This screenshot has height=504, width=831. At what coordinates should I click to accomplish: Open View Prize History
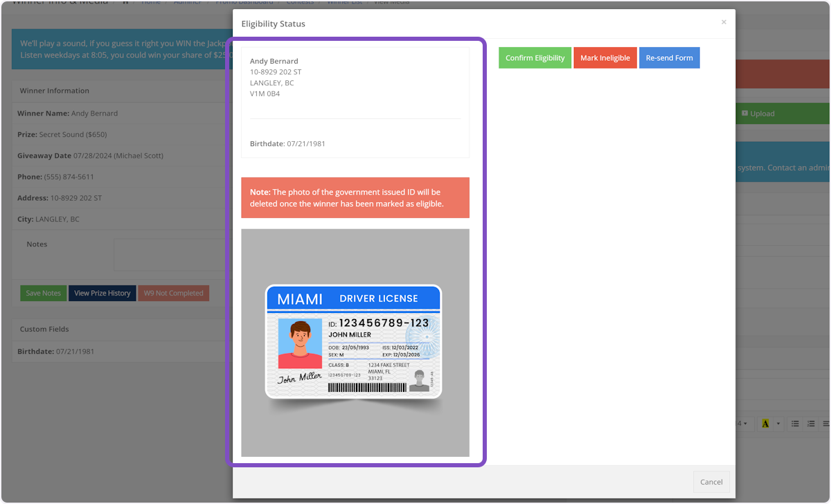(x=102, y=293)
